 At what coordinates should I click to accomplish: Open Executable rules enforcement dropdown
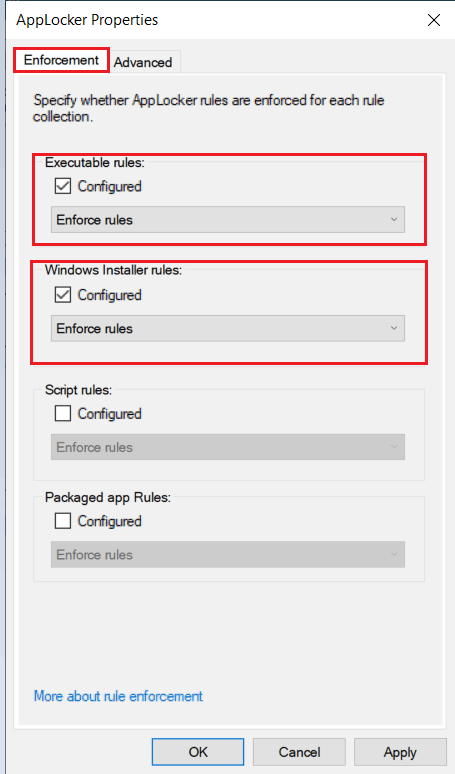pyautogui.click(x=228, y=220)
